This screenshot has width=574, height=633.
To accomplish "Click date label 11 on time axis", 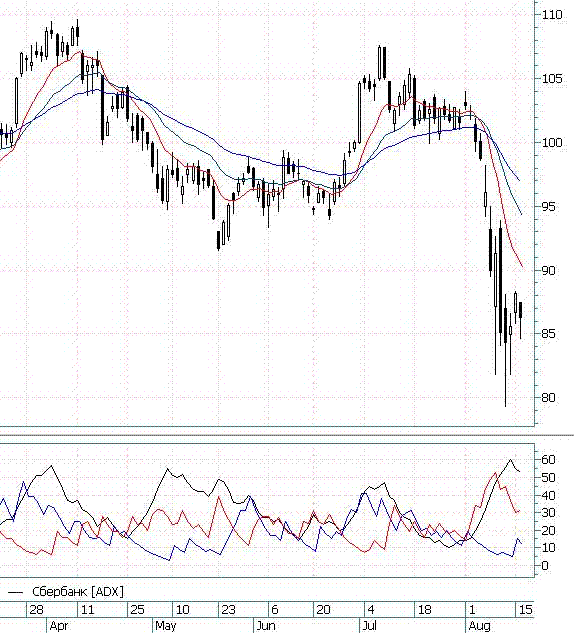I will coord(88,610).
